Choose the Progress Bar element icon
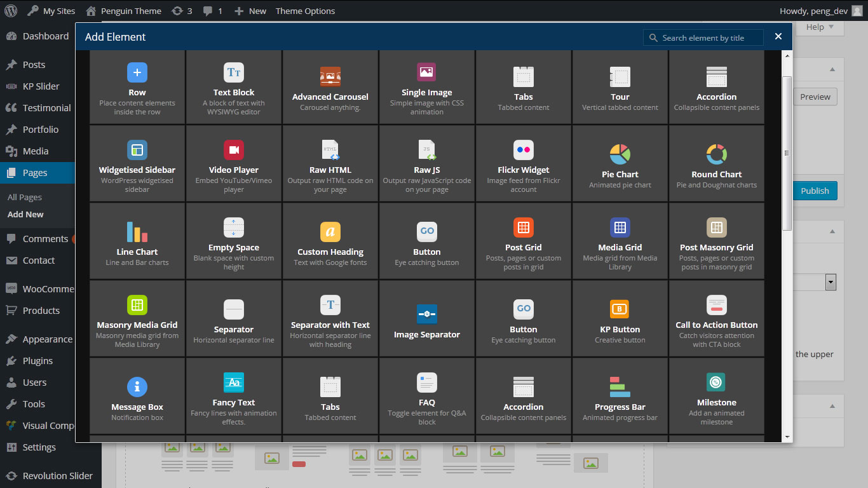The image size is (868, 488). (x=620, y=386)
